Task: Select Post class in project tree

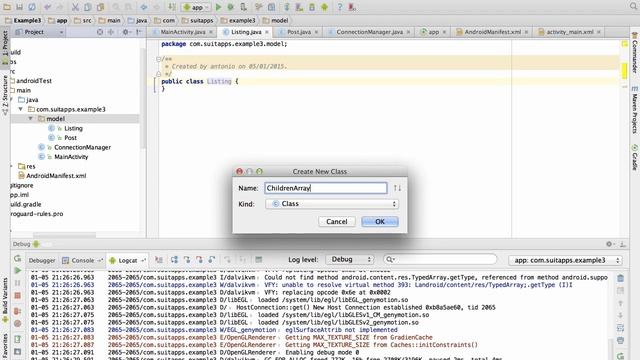Action: click(70, 138)
